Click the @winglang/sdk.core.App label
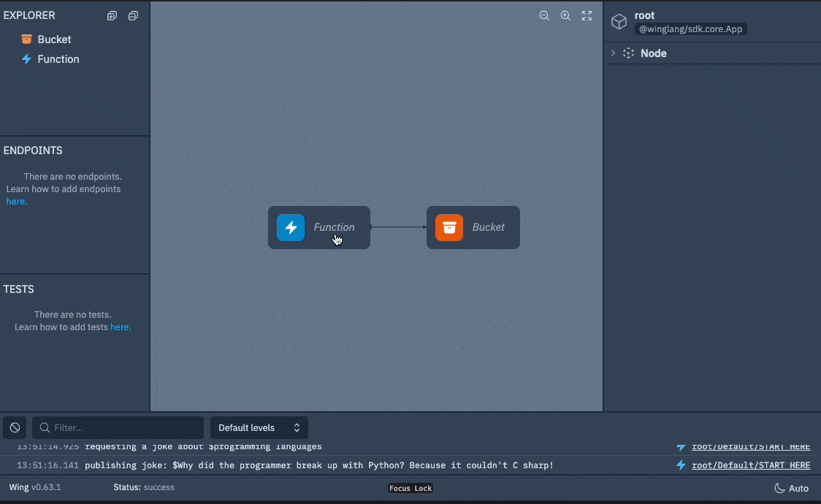 coord(691,29)
